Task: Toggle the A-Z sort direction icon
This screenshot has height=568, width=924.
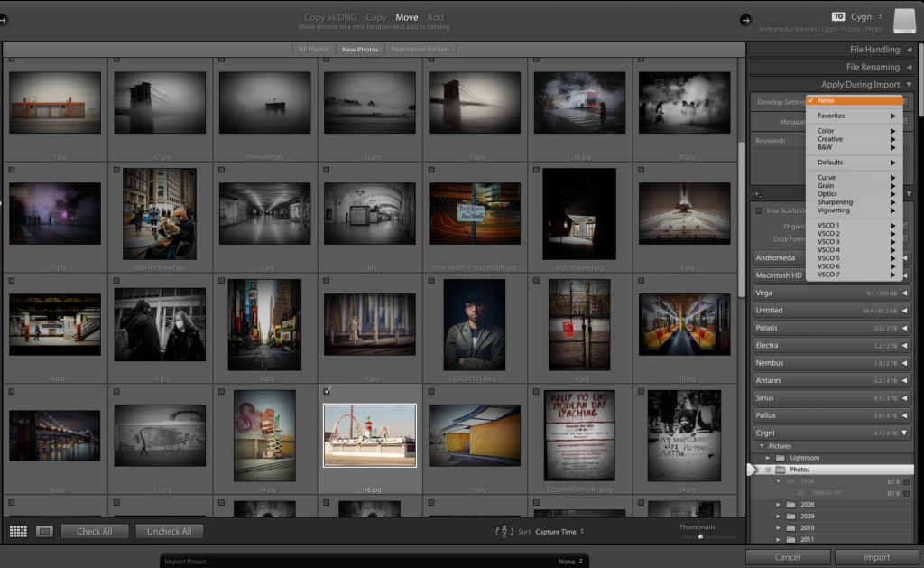Action: 504,532
